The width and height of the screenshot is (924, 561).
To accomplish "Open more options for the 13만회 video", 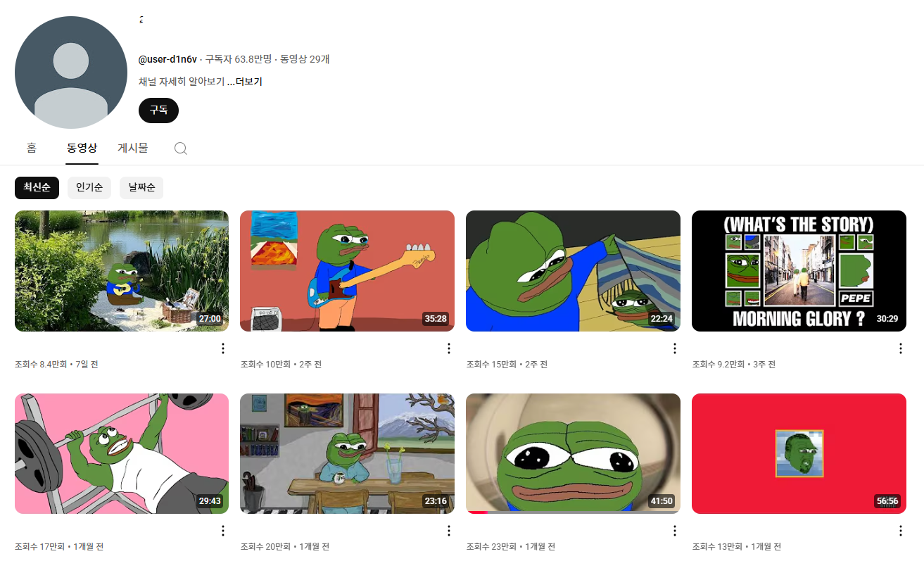I will pyautogui.click(x=901, y=531).
